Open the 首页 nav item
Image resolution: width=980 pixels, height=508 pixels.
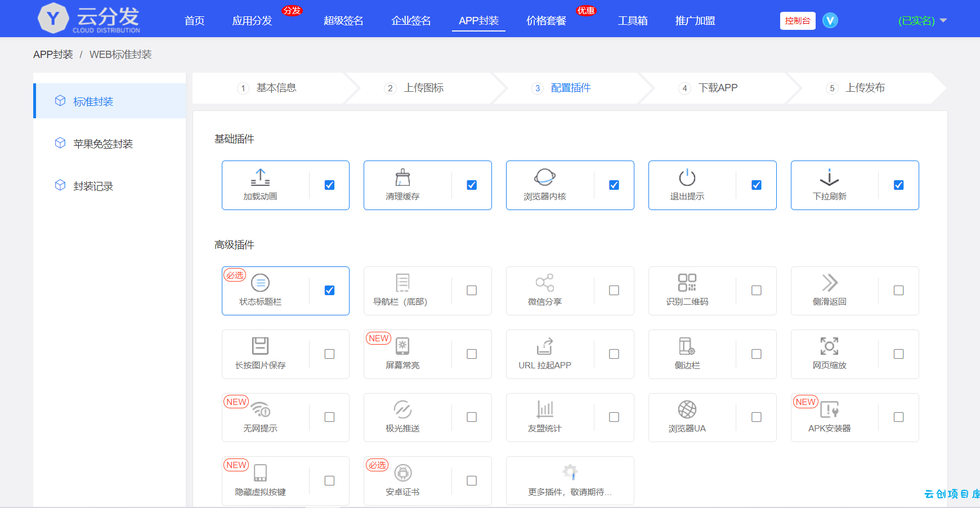click(194, 21)
